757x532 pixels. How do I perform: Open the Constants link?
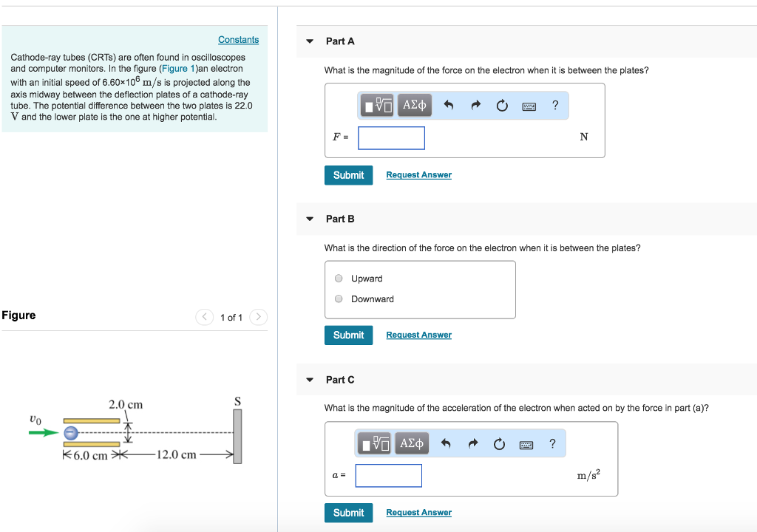pos(238,40)
